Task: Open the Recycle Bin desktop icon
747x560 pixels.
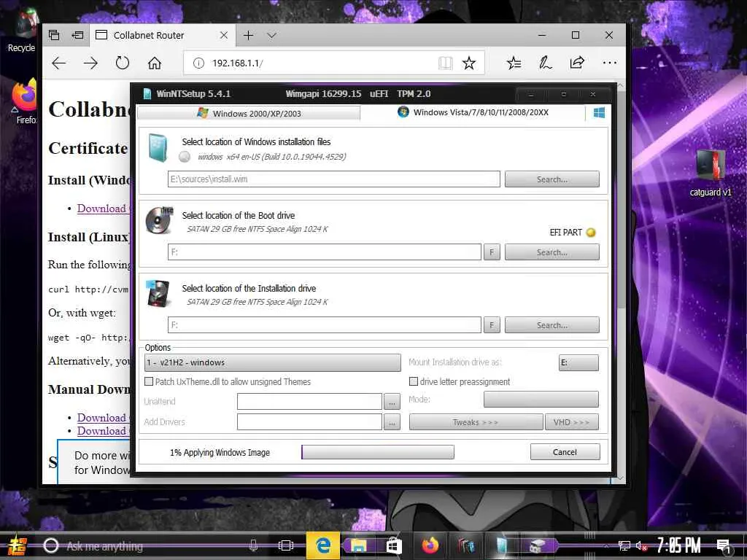Action: [24, 29]
